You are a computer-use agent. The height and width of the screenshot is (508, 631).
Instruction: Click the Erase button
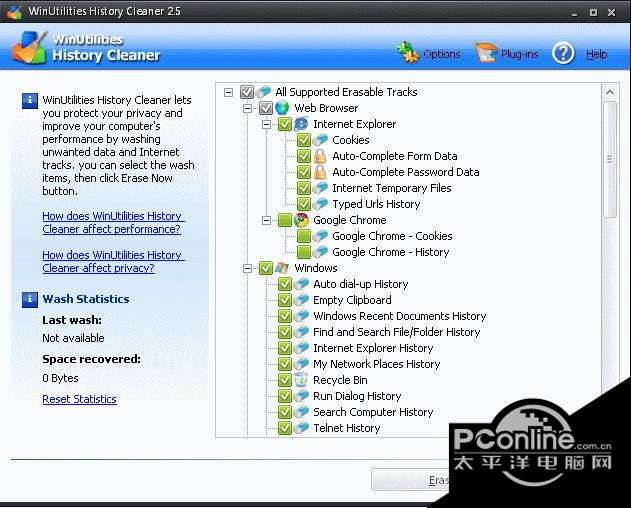(x=410, y=480)
